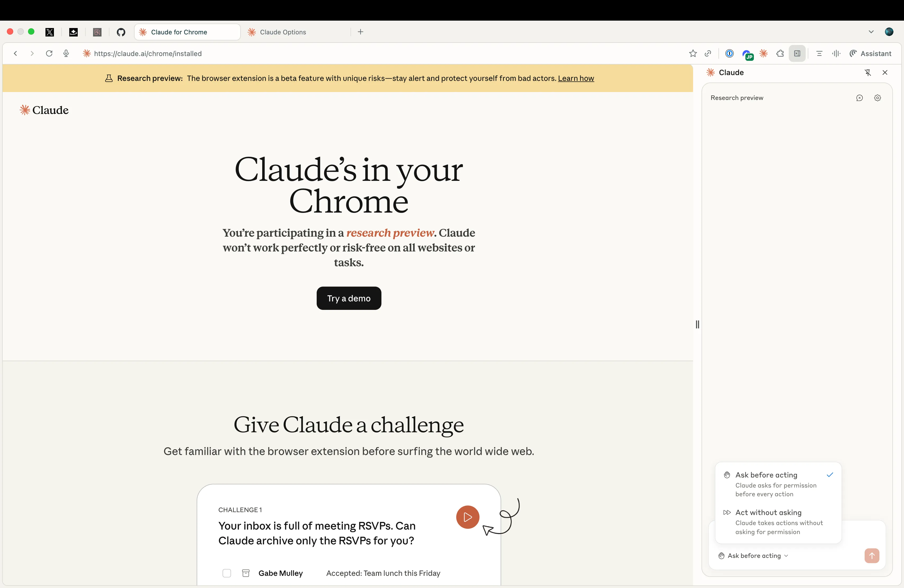Click the Claude logo on the page
The width and height of the screenshot is (904, 588).
pyautogui.click(x=44, y=110)
